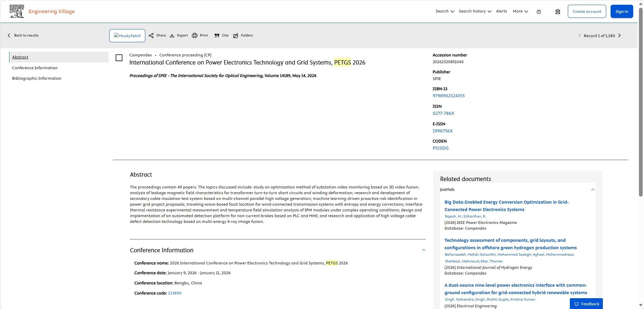The image size is (644, 309).
Task: Click the page vertical scrollbar
Action: pos(641,101)
